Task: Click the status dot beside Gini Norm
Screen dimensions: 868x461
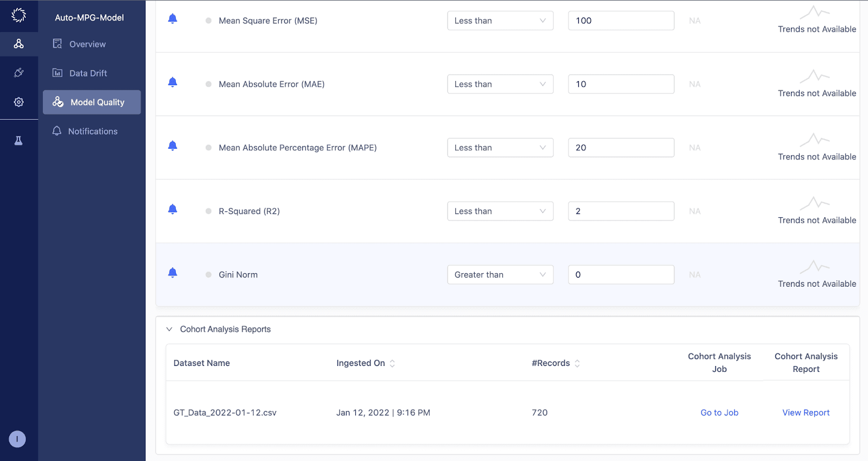Action: pos(208,275)
